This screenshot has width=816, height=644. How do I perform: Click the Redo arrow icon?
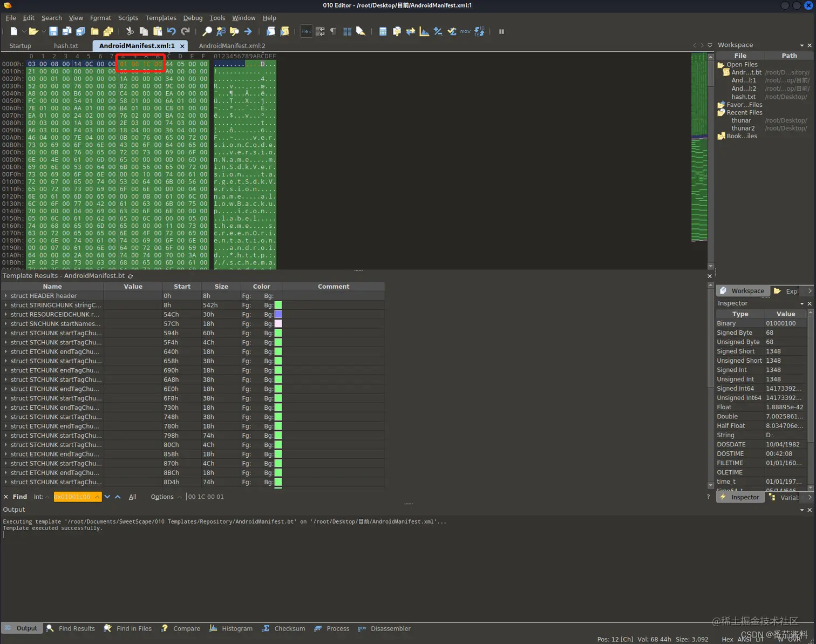[185, 31]
